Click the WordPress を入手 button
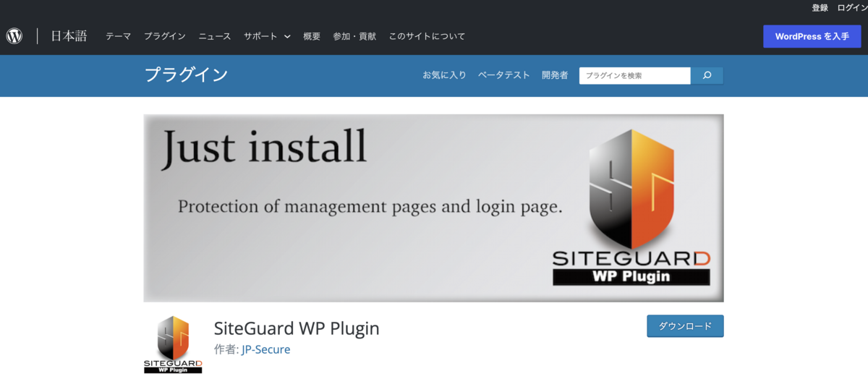The width and height of the screenshot is (868, 392). pyautogui.click(x=812, y=36)
